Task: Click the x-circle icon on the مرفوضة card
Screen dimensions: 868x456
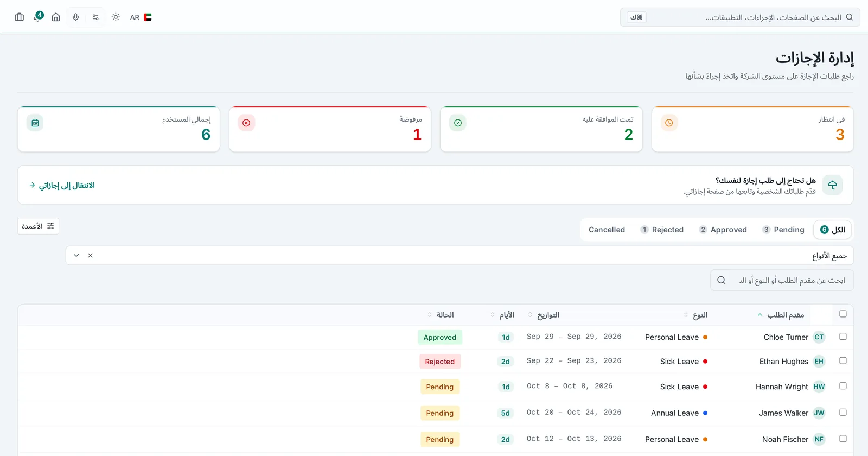Action: (x=246, y=123)
